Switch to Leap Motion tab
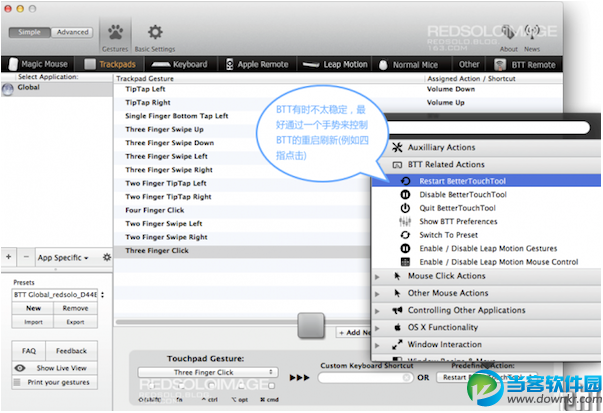The image size is (603, 413). [x=335, y=64]
